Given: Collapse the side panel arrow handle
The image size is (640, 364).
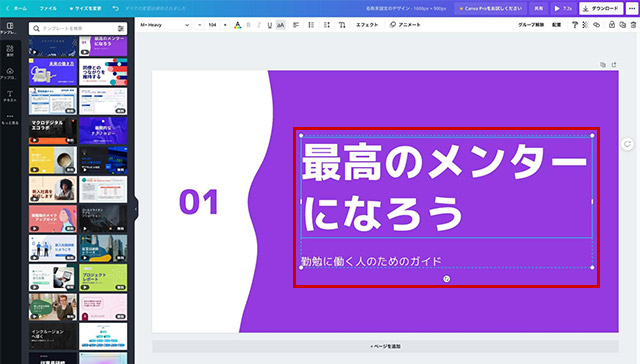Looking at the screenshot, I should (x=136, y=209).
